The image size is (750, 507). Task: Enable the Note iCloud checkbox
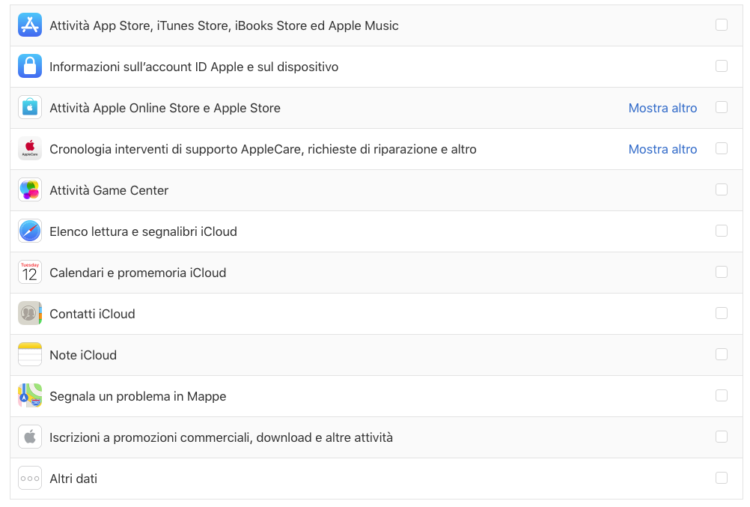(721, 354)
